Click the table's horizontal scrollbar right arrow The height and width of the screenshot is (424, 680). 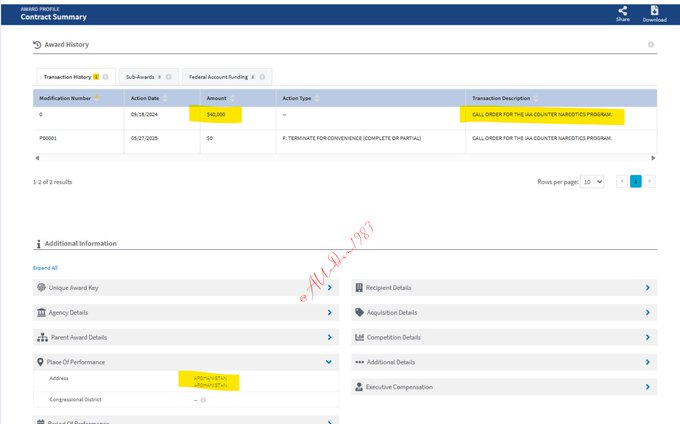point(654,158)
